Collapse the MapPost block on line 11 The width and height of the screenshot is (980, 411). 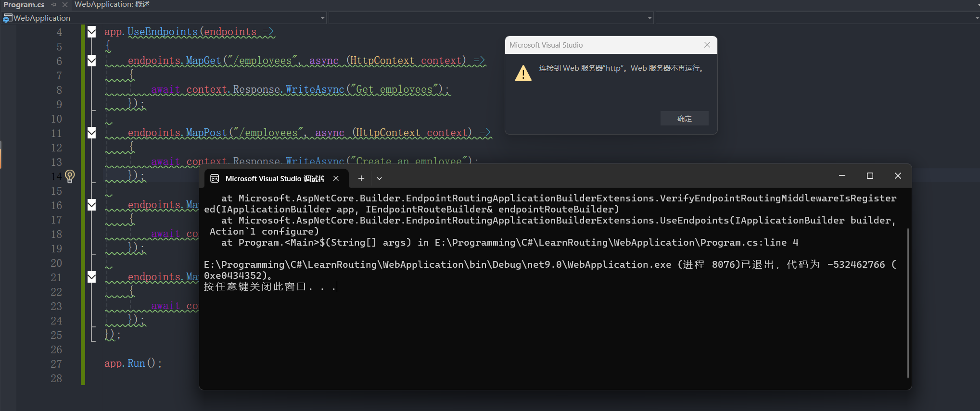pos(91,133)
